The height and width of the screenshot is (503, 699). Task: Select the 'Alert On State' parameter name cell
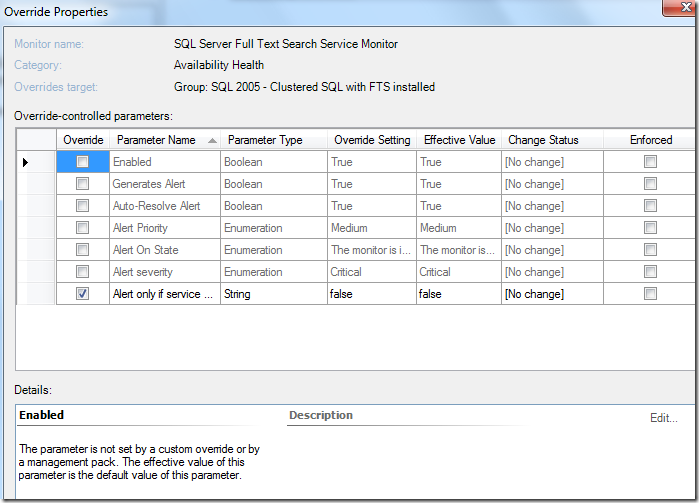[165, 250]
